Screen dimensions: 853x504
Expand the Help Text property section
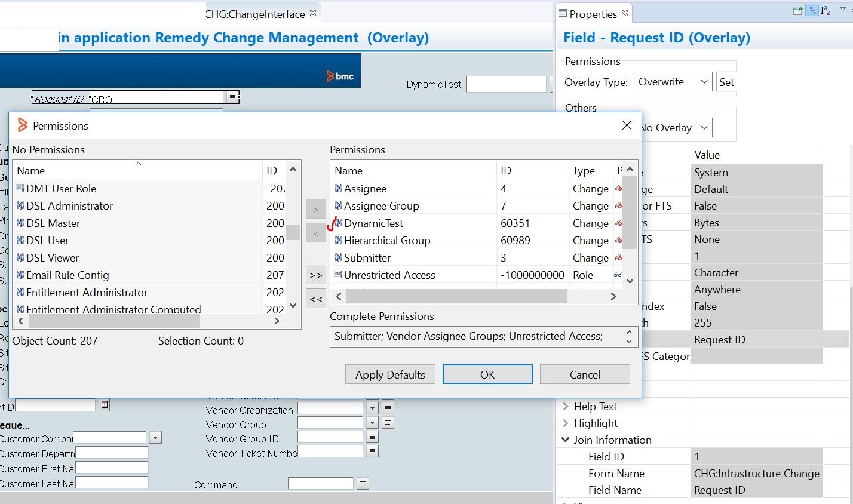(x=565, y=406)
